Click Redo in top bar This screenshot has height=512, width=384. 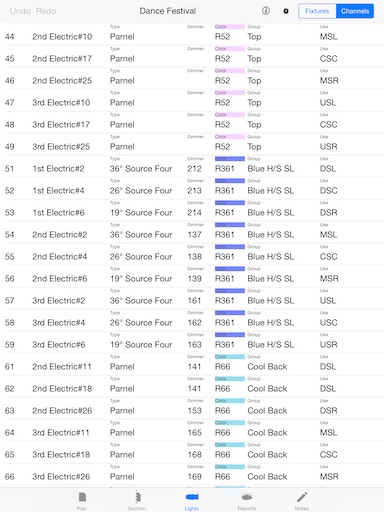[46, 11]
